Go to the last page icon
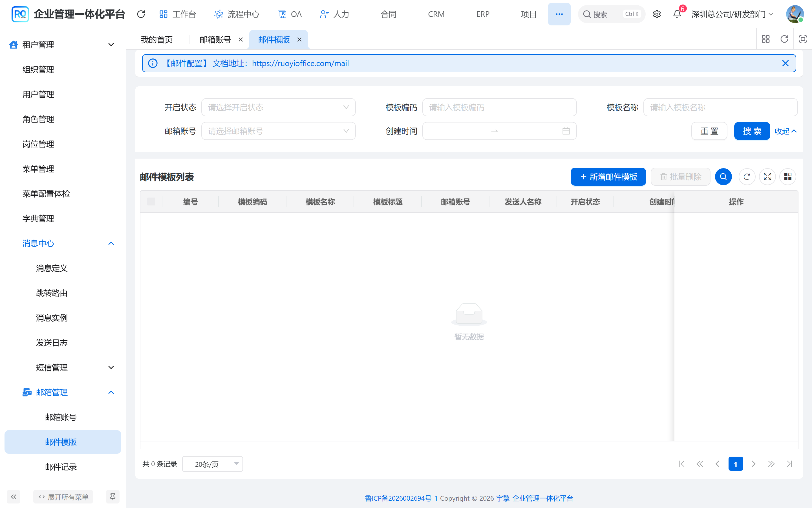The image size is (812, 508). click(x=789, y=464)
